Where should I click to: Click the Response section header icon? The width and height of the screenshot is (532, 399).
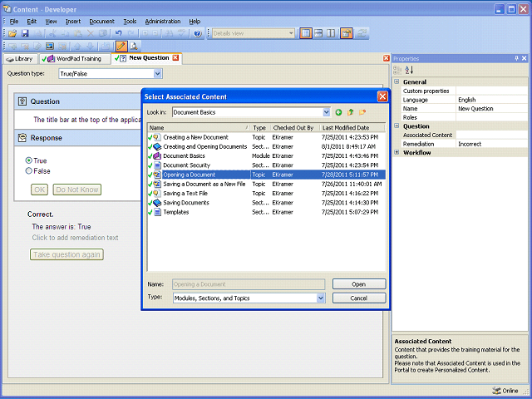pos(22,138)
